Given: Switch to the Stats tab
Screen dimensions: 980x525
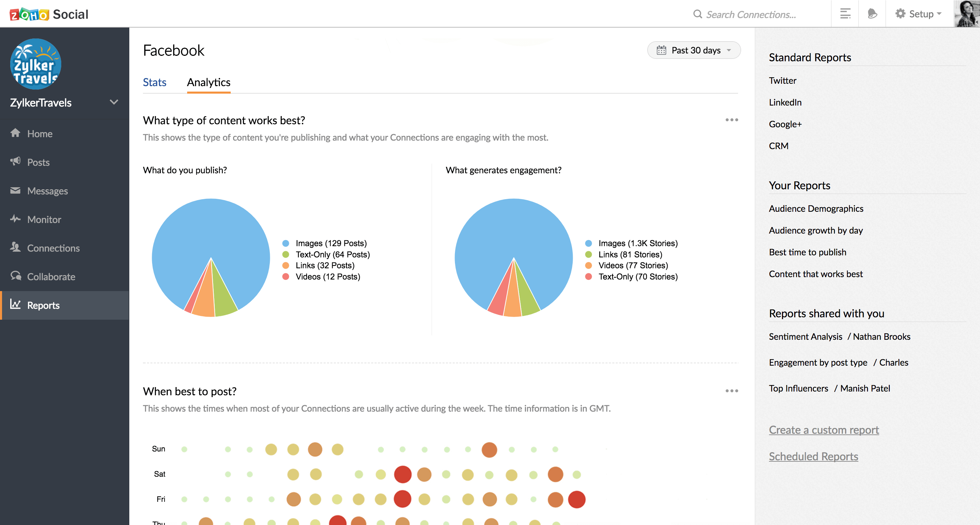Looking at the screenshot, I should [x=154, y=82].
